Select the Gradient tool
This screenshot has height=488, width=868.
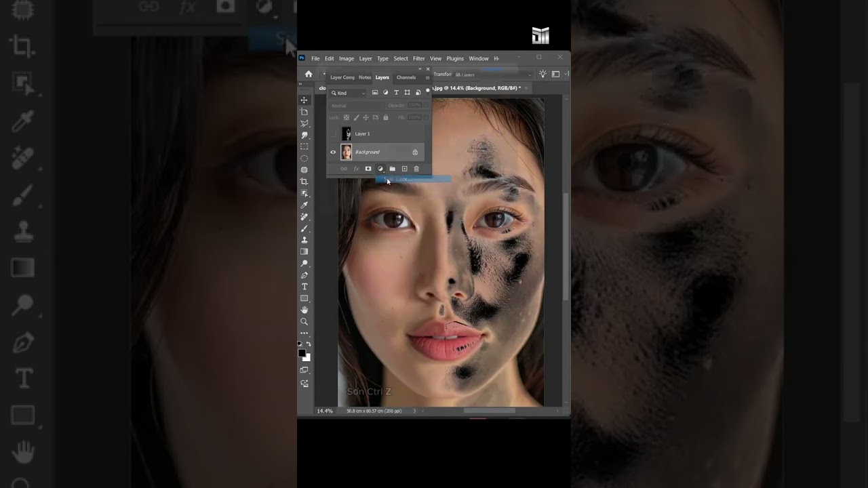click(304, 251)
